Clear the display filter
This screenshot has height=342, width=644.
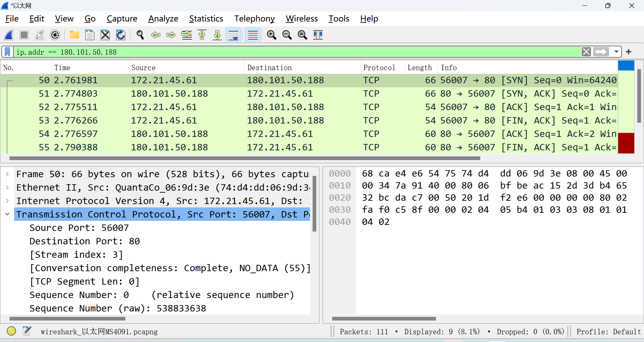(x=586, y=52)
